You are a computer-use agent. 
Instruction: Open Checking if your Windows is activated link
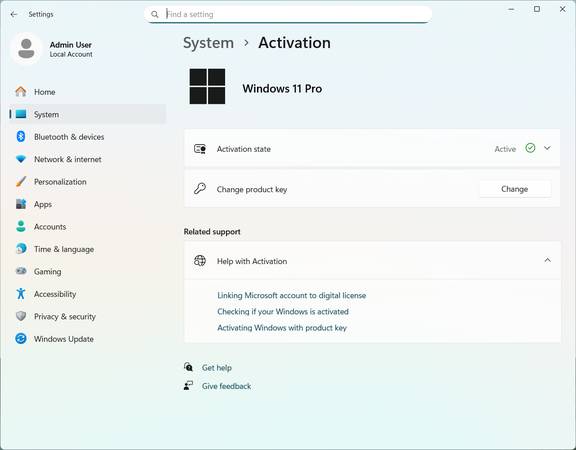(283, 312)
